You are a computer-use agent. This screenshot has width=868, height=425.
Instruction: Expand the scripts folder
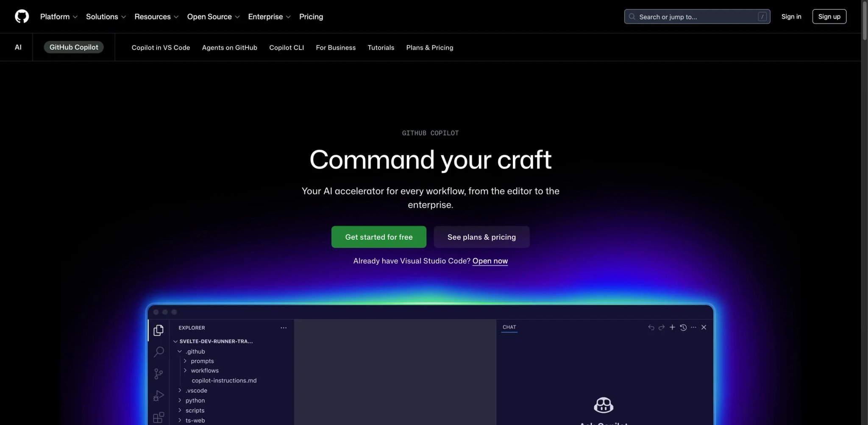[191, 410]
